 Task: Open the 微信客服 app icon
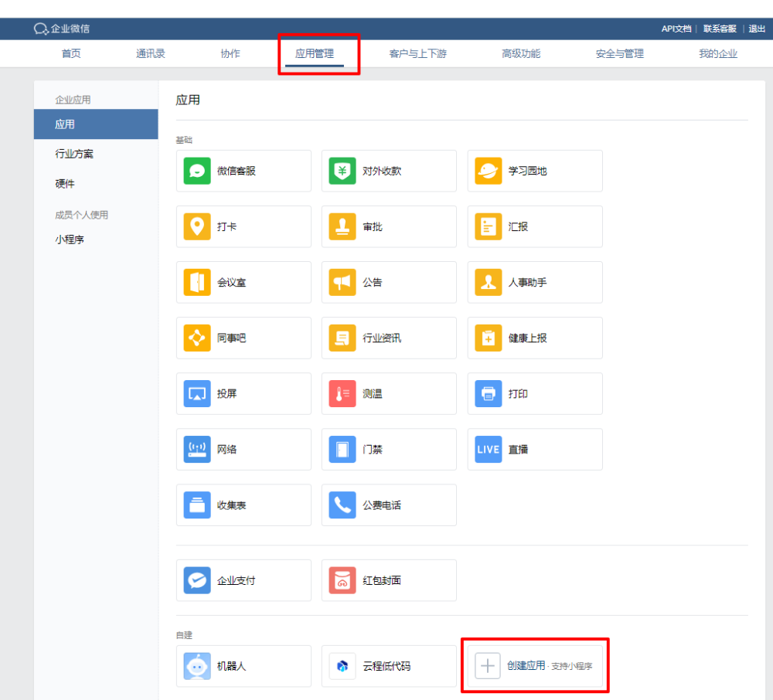[x=196, y=171]
